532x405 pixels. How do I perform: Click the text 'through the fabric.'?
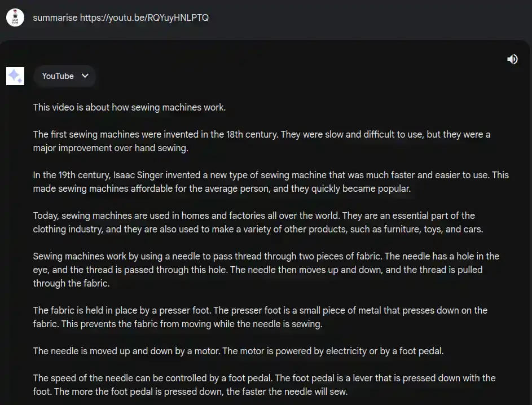tap(72, 283)
